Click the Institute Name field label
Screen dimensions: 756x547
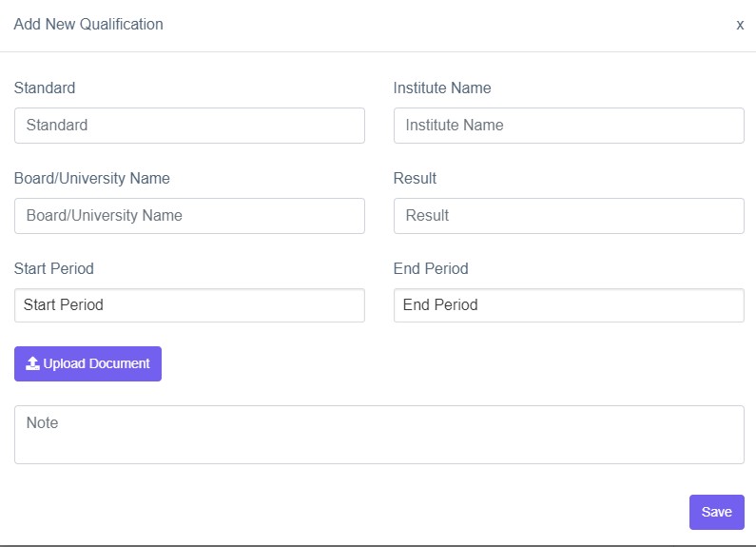click(442, 88)
